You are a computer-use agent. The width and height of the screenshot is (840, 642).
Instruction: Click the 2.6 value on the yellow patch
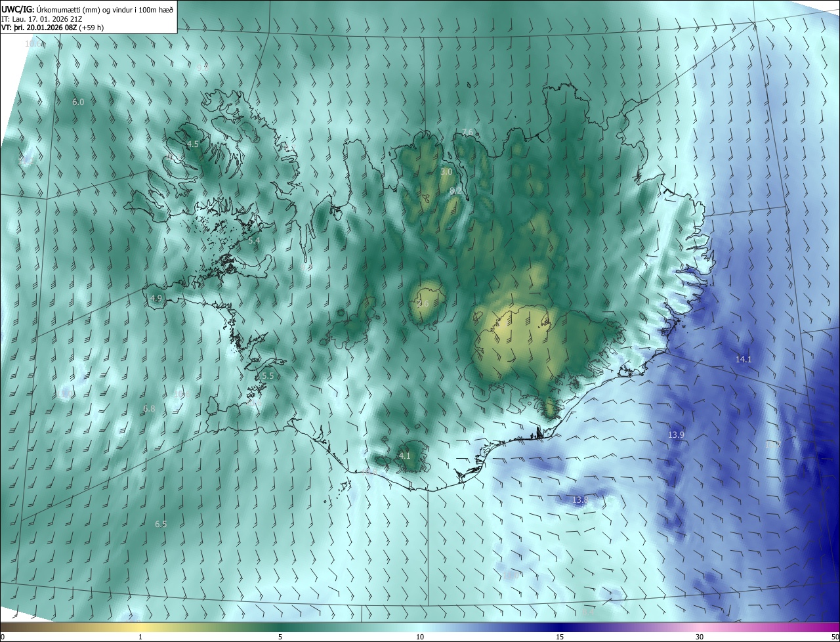[x=423, y=304]
